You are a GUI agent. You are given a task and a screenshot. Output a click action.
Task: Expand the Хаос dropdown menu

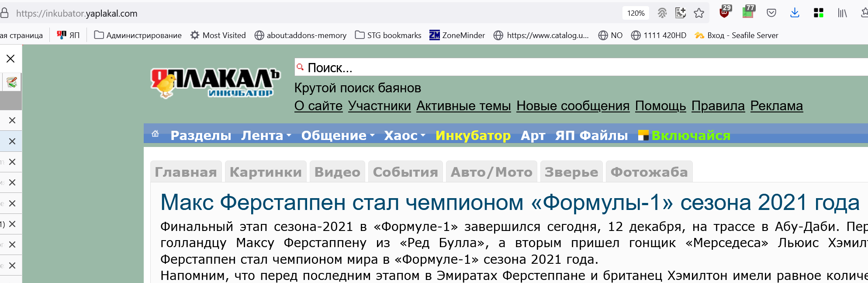pos(405,136)
